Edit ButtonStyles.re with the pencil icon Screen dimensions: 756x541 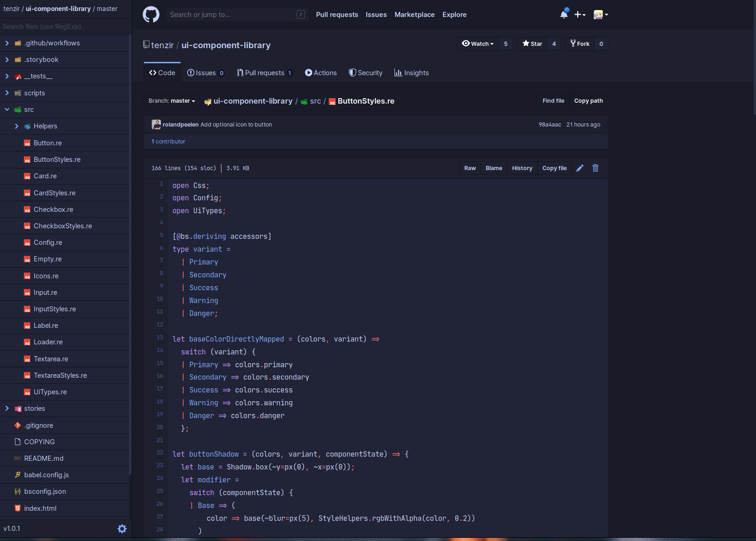pyautogui.click(x=579, y=168)
